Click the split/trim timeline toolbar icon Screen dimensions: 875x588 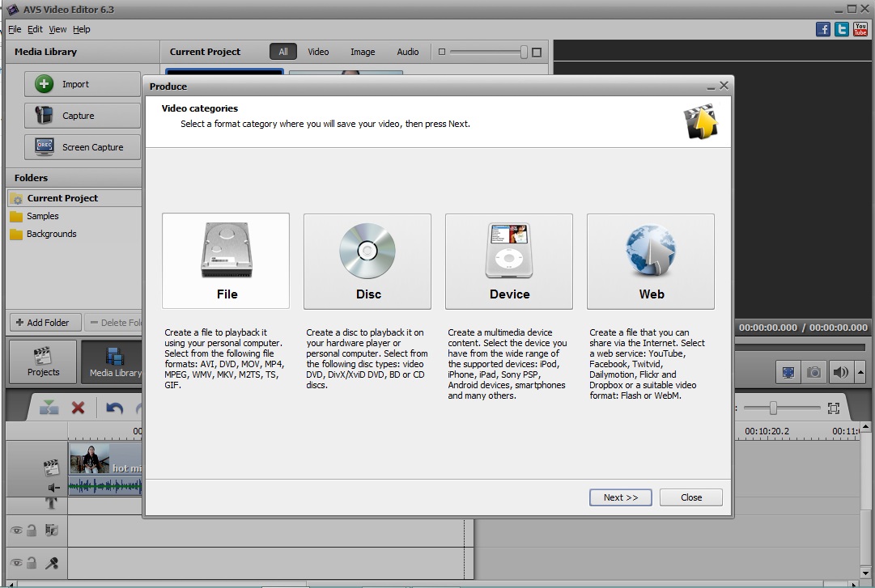(49, 408)
